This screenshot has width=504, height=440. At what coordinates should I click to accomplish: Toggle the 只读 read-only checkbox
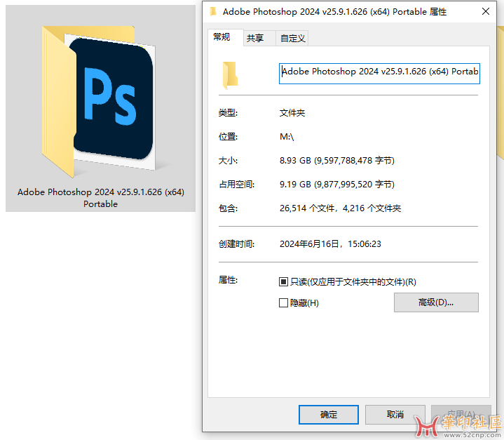tap(283, 282)
